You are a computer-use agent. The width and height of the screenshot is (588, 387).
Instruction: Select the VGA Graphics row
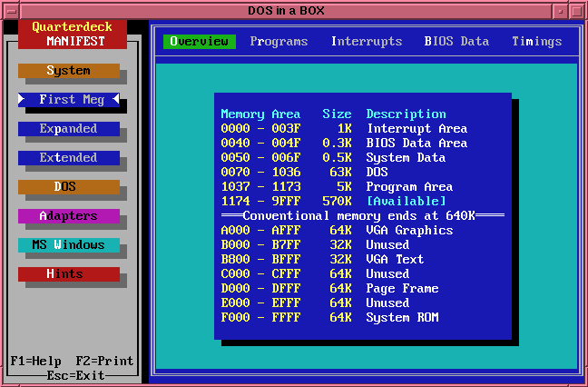tap(337, 230)
